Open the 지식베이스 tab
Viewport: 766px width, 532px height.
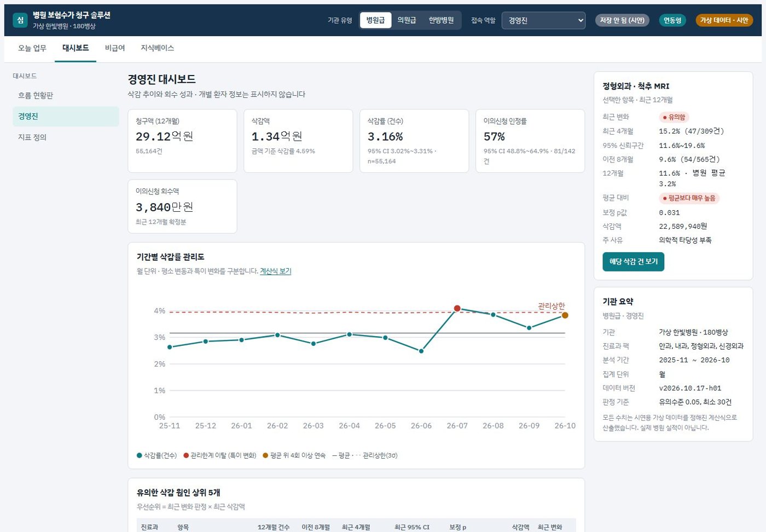point(157,48)
